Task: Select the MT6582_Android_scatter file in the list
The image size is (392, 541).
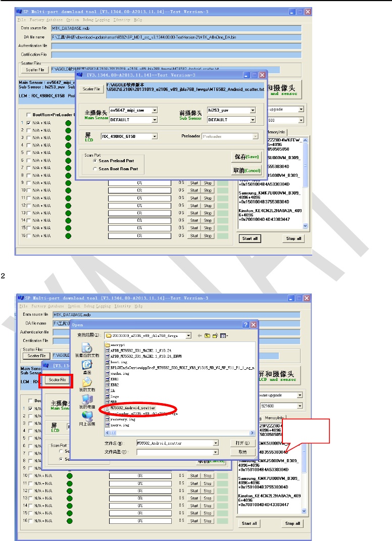Action: click(x=132, y=407)
